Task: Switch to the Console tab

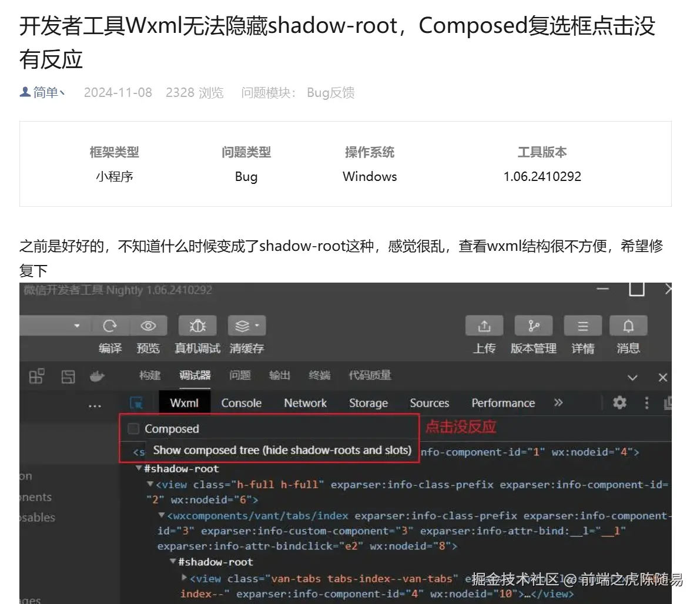Action: [x=241, y=403]
